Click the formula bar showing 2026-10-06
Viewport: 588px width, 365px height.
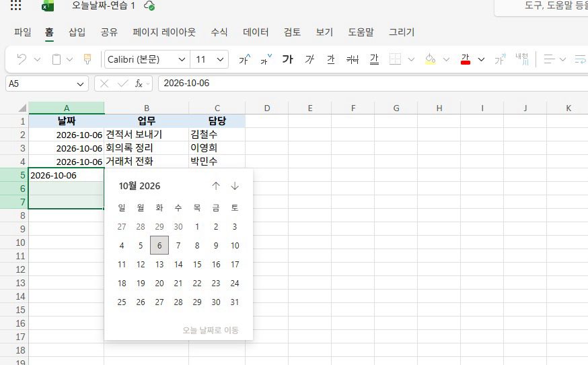373,84
